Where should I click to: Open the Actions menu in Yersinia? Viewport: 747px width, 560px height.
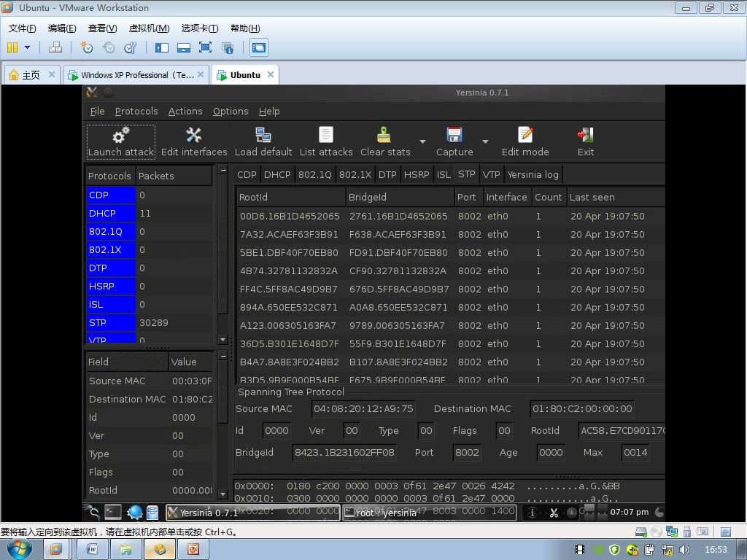[x=185, y=111]
